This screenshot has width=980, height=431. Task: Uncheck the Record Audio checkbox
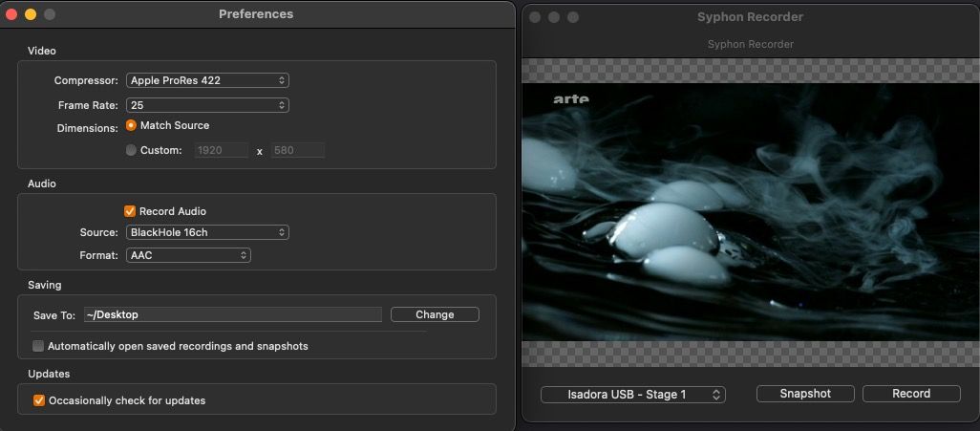[130, 211]
